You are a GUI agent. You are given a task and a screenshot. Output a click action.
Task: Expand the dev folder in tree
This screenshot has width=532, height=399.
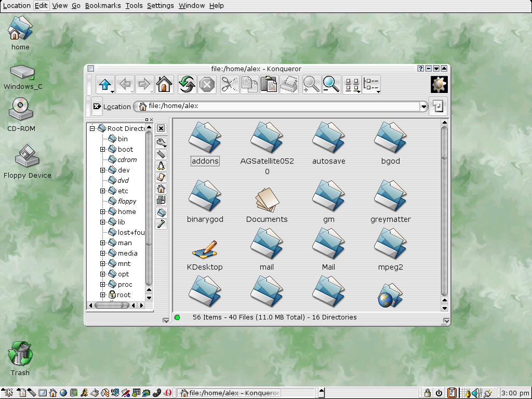pyautogui.click(x=102, y=170)
